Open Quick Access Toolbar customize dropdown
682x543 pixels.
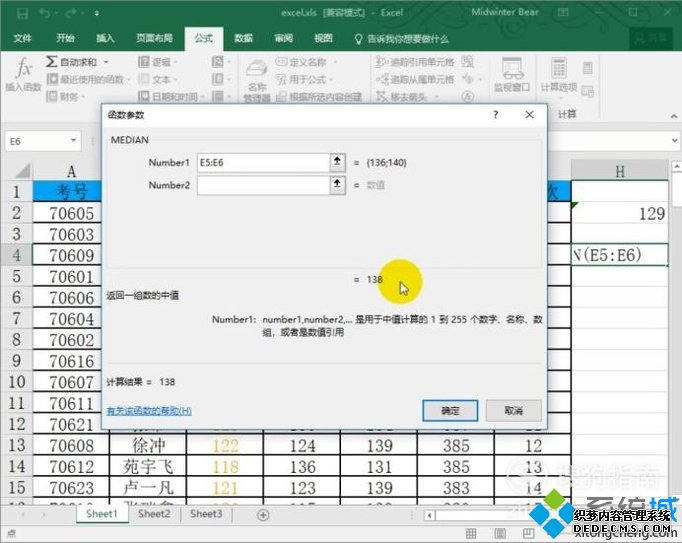coord(97,14)
